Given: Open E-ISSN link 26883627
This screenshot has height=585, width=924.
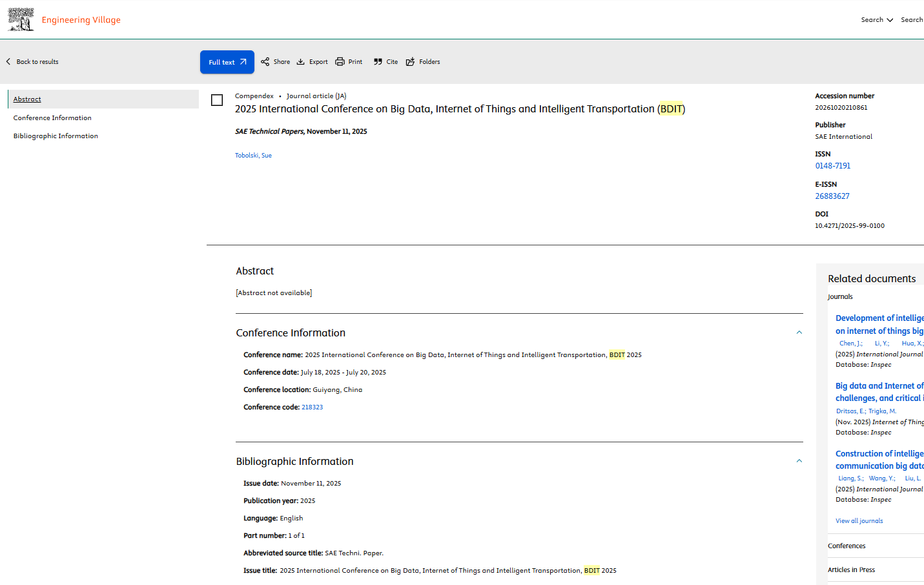Looking at the screenshot, I should tap(832, 196).
